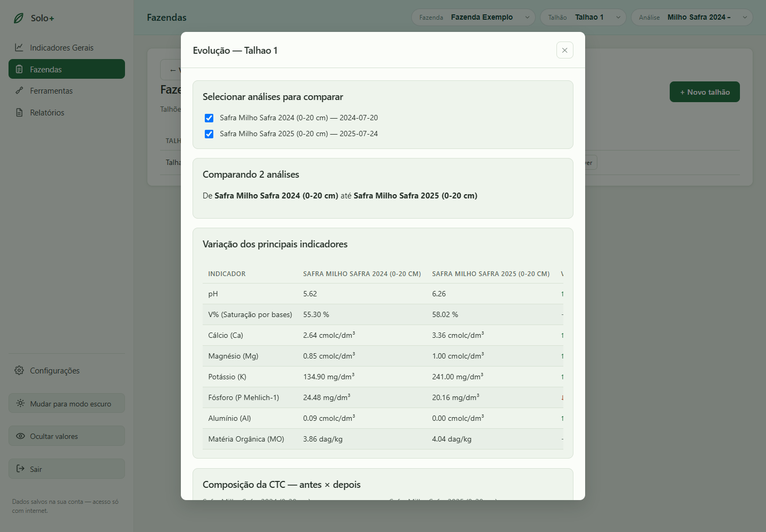Screen dimensions: 766x532
Task: Click the Fósforo (P Mehlich-1) table row
Action: coord(383,397)
